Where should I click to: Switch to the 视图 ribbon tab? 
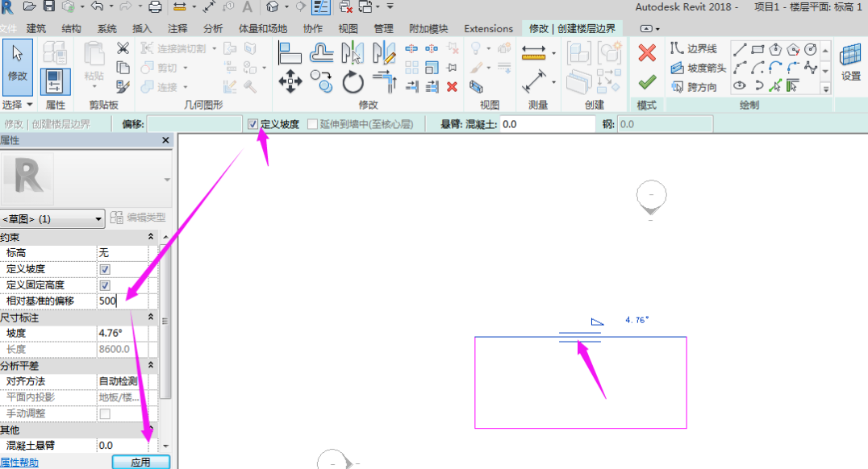tap(348, 28)
